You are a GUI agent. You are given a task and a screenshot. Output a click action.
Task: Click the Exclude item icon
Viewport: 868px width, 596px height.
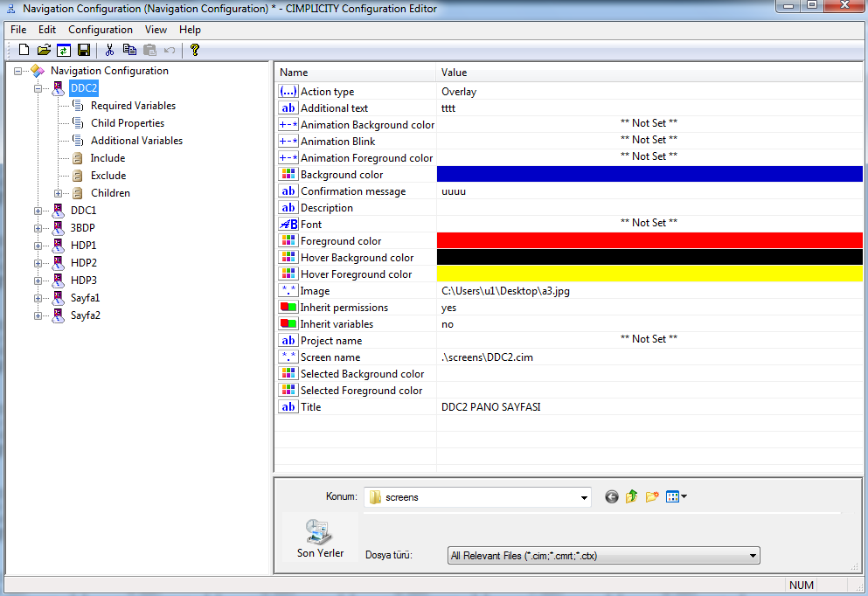78,176
